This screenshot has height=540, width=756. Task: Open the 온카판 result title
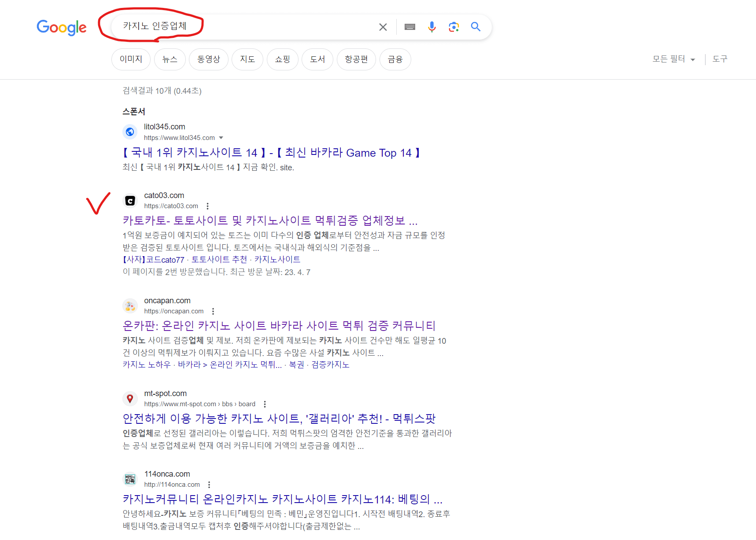(x=279, y=326)
